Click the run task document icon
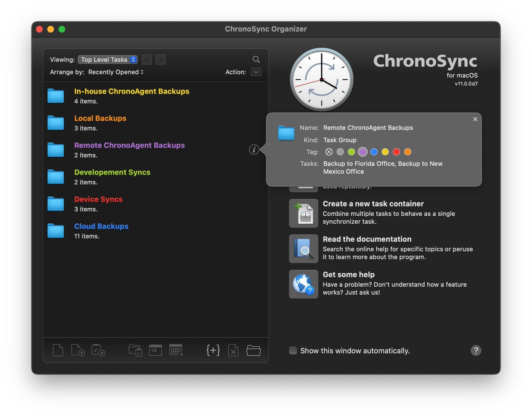The height and width of the screenshot is (416, 532). coord(78,350)
